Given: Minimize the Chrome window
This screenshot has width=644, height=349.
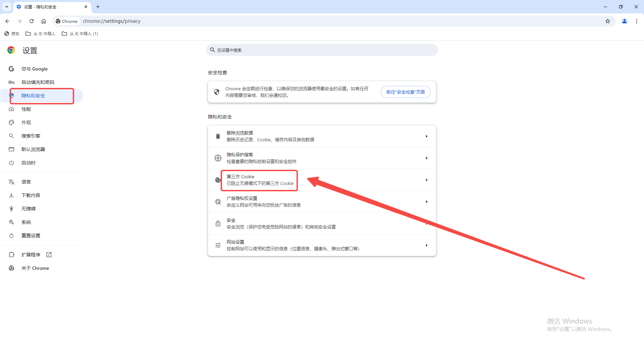Looking at the screenshot, I should pos(605,7).
